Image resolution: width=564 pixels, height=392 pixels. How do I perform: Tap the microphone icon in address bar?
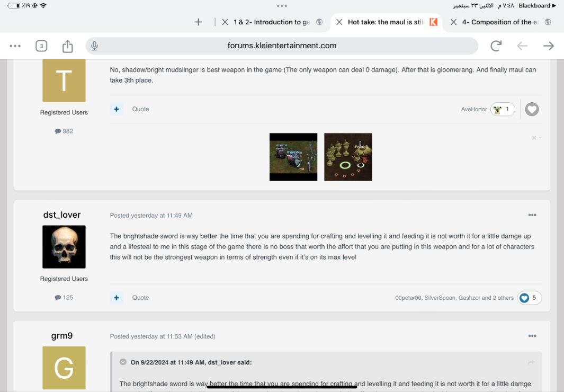click(x=95, y=46)
